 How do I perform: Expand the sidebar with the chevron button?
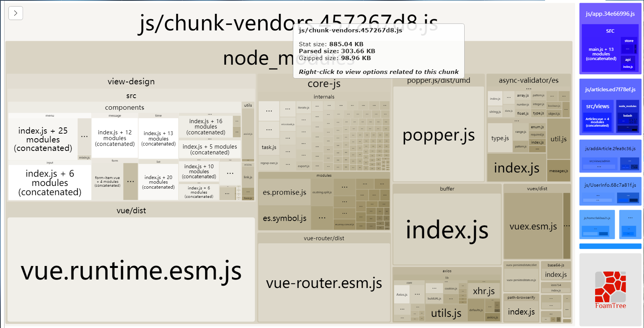pyautogui.click(x=16, y=13)
